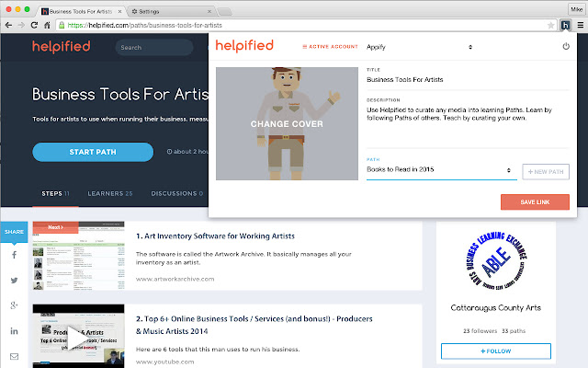Click the www.youtube.com link

coord(165,362)
